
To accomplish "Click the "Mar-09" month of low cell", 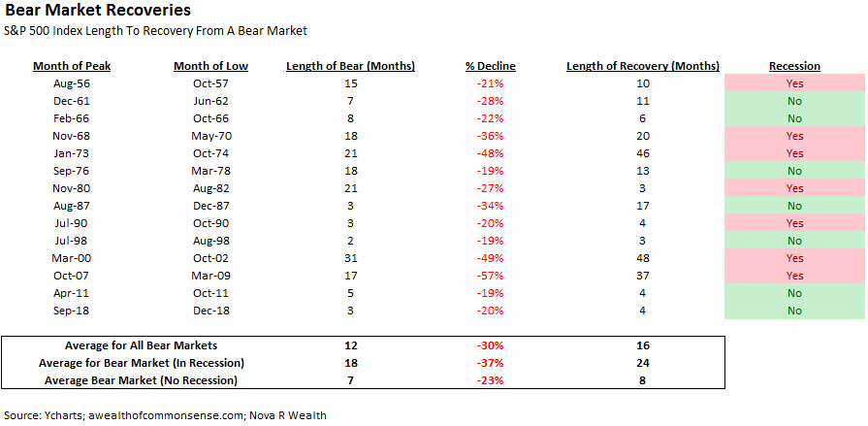I will (210, 276).
